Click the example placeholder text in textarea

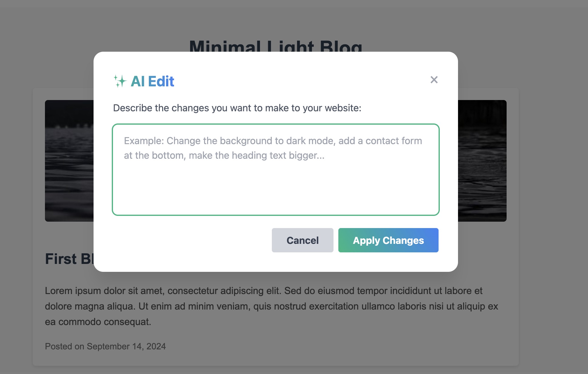point(273,148)
